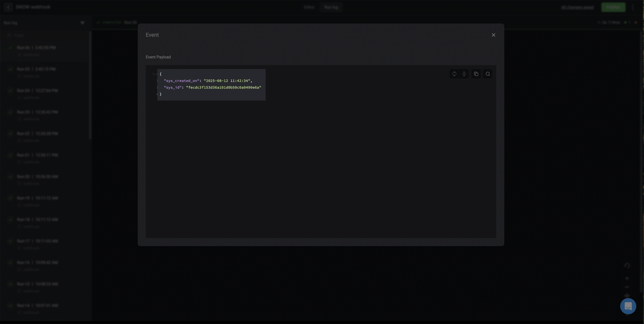The height and width of the screenshot is (324, 644).
Task: Click the closing brace on line 4
Action: coord(160,94)
